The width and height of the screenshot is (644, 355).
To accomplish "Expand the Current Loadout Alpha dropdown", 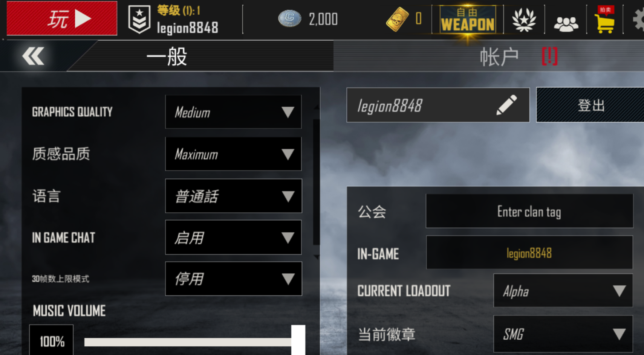I will 563,291.
